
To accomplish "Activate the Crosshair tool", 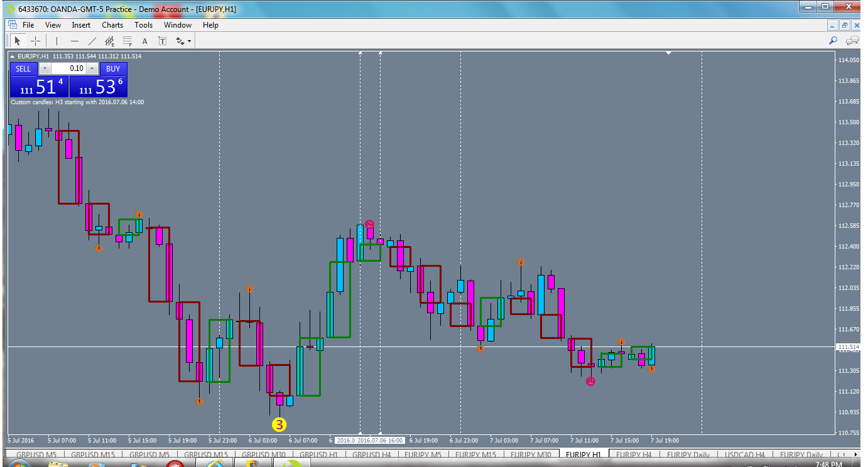I will (x=35, y=40).
